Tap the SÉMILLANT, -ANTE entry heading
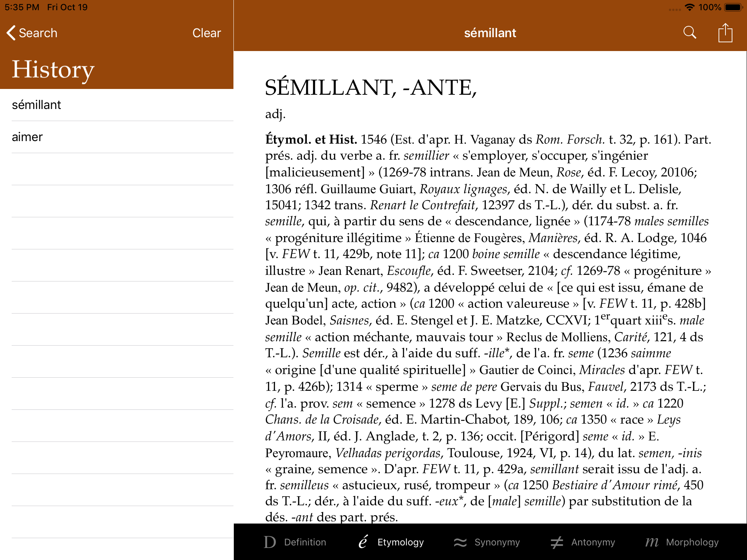Viewport: 747px width, 560px height. pos(371,87)
